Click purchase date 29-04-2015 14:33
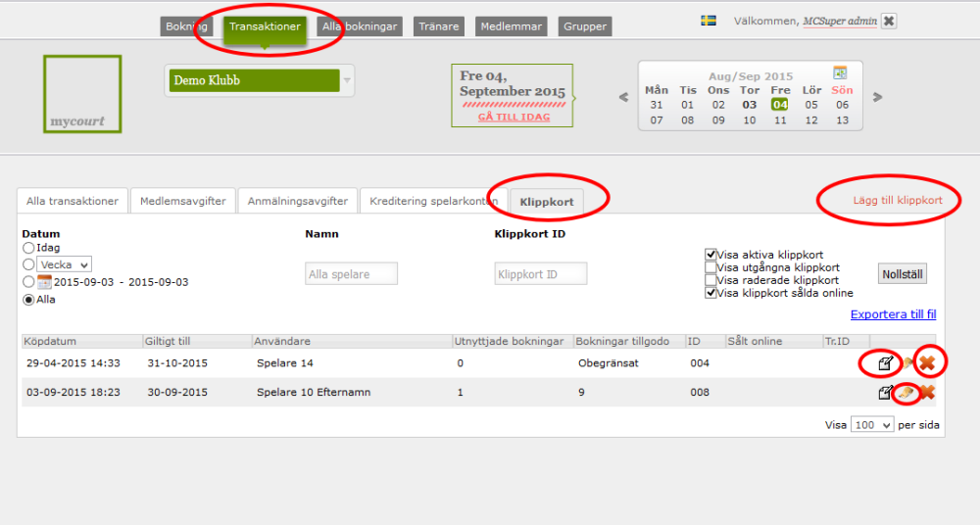 point(73,363)
